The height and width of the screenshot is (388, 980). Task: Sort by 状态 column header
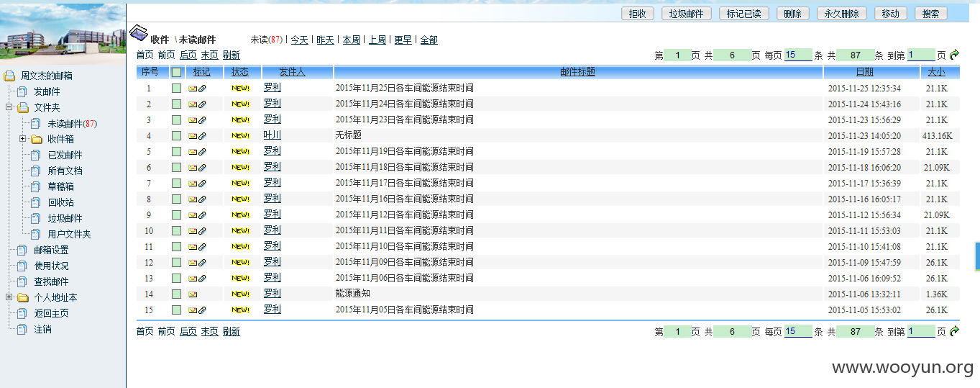click(x=240, y=72)
